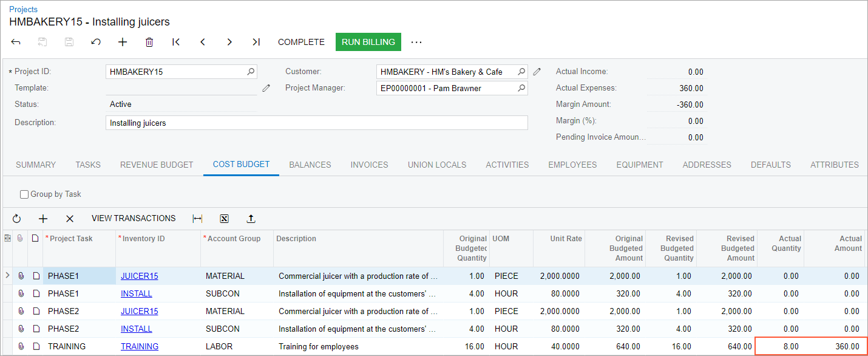Go to first record arrow icon

176,42
